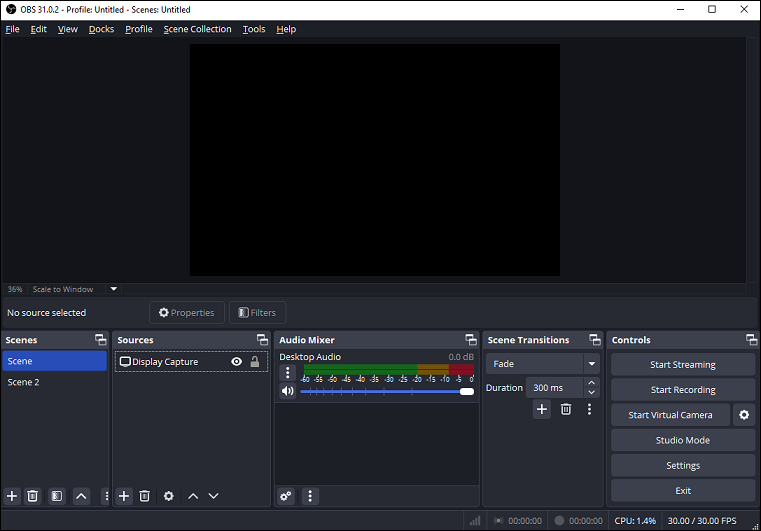Image resolution: width=761 pixels, height=531 pixels.
Task: Open Desktop Audio three-dot options
Action: 288,373
